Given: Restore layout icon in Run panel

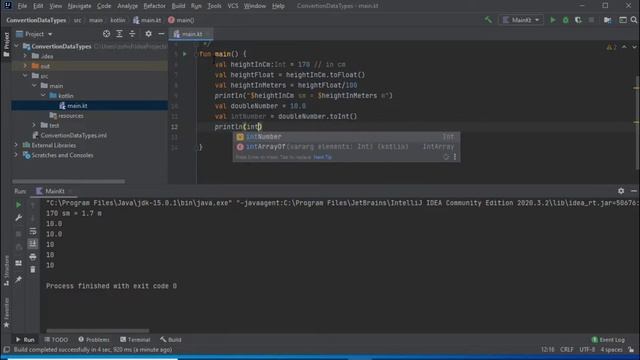Looking at the screenshot, I should click(18, 263).
